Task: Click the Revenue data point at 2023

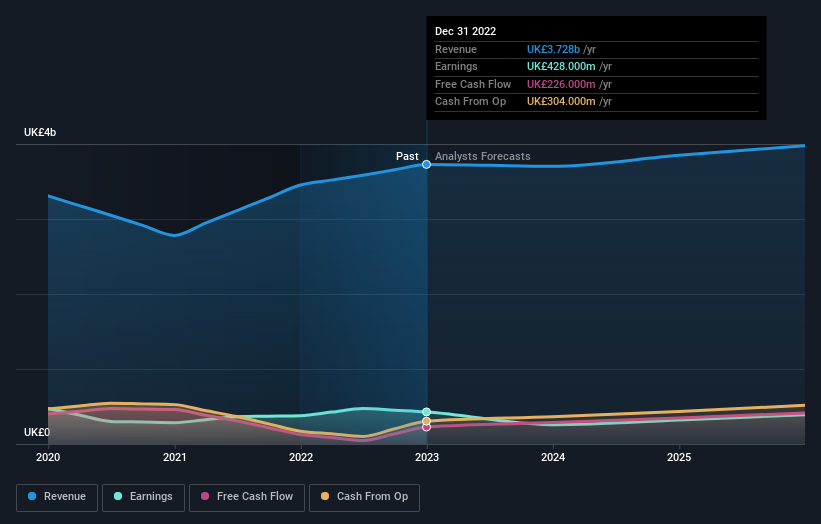Action: pos(426,164)
